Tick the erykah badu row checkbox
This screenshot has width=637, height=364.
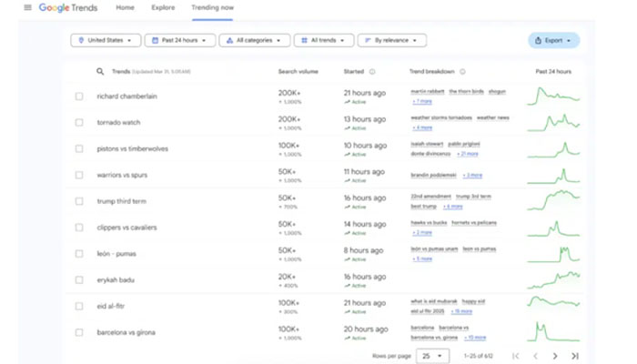pos(79,280)
